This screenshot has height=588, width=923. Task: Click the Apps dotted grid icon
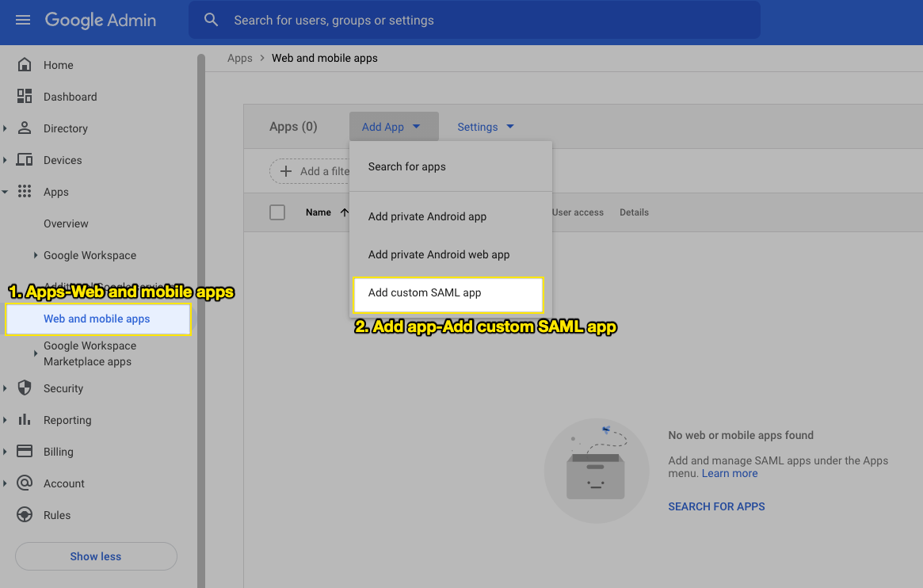coord(24,191)
